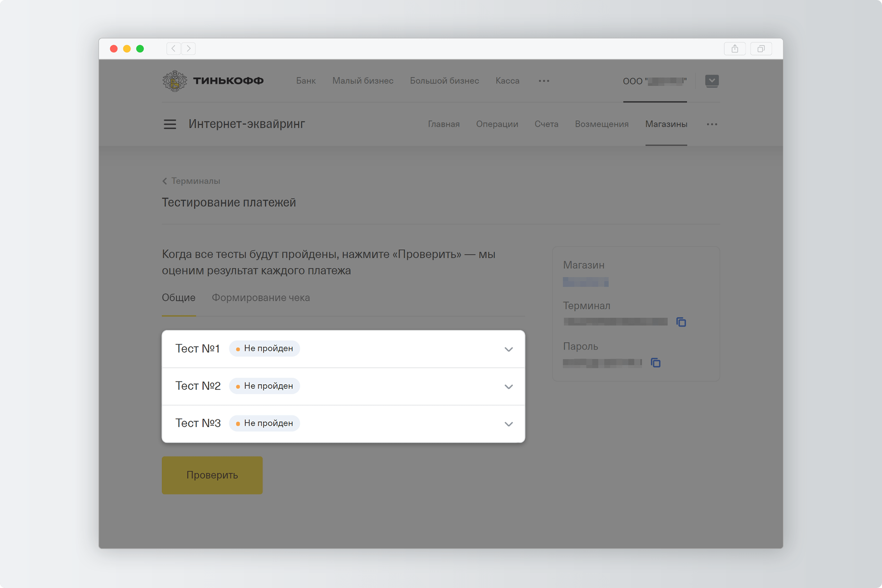This screenshot has width=882, height=588.
Task: Click Не пройден badge of Тест №3
Action: tap(264, 423)
